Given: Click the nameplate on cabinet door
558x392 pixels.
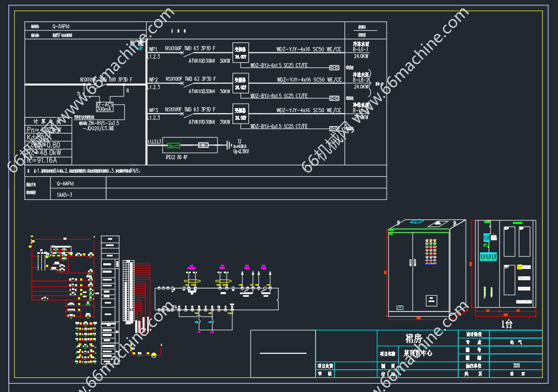Looking at the screenshot, I should tap(431, 300).
